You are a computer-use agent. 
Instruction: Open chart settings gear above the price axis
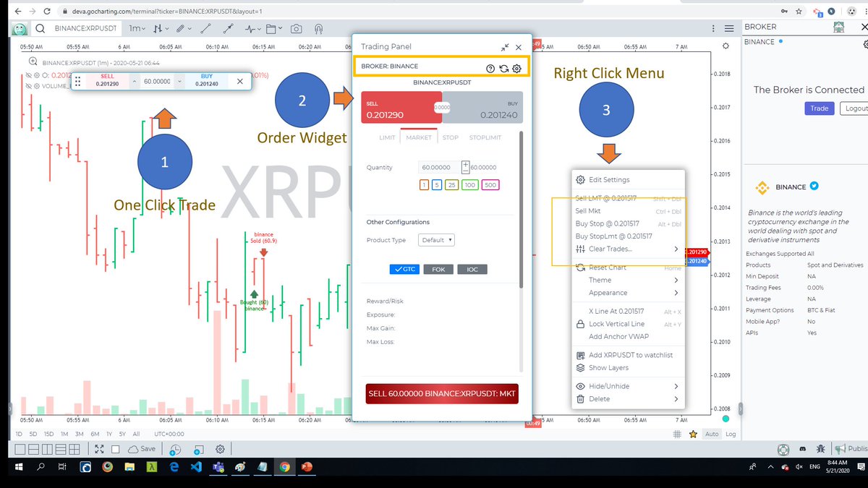coord(726,45)
